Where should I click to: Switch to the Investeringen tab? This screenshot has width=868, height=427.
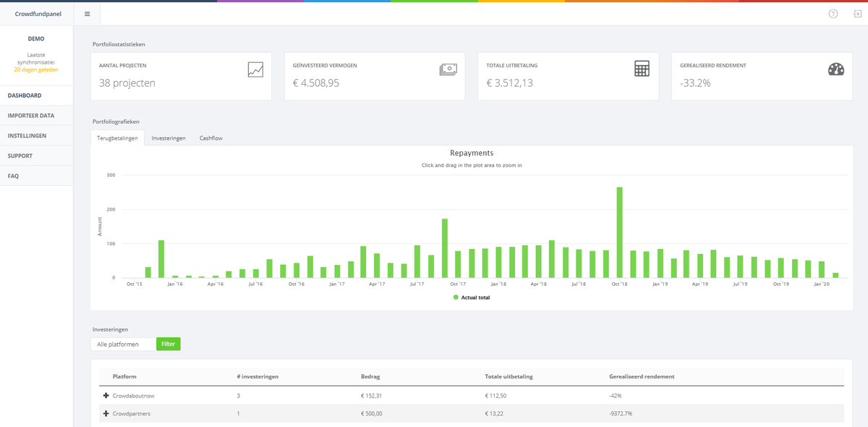click(x=169, y=138)
